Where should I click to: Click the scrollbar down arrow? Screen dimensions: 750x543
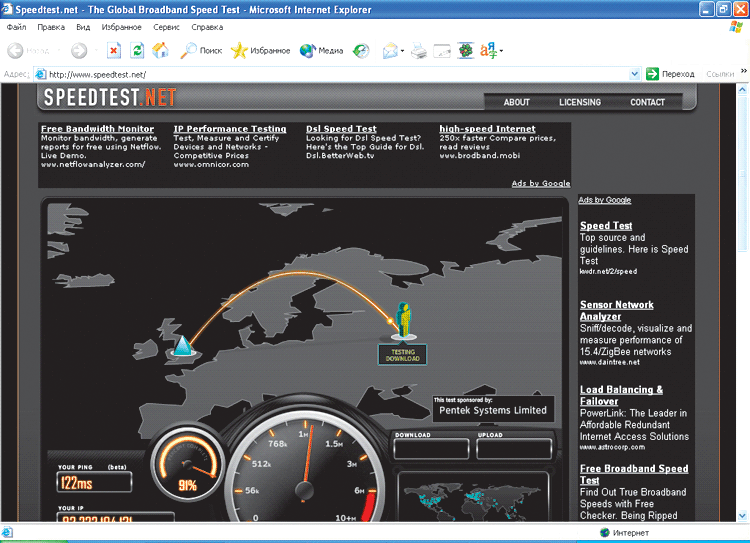click(742, 516)
